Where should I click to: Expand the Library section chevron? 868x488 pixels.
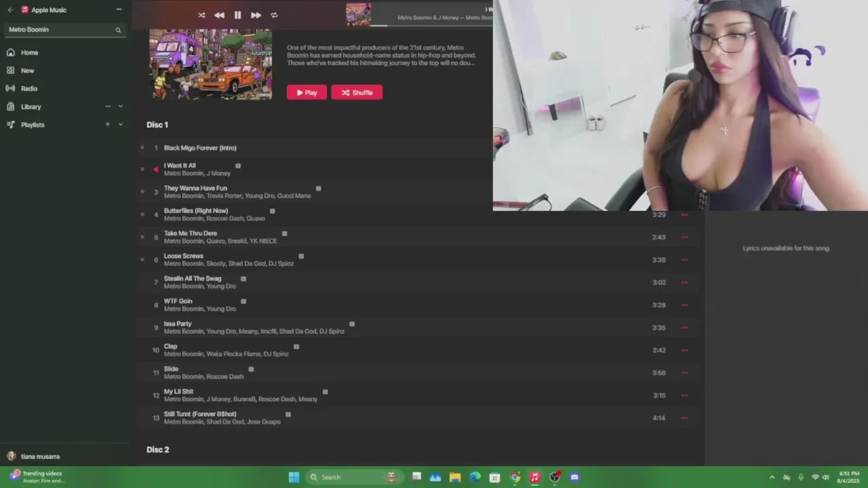click(120, 106)
